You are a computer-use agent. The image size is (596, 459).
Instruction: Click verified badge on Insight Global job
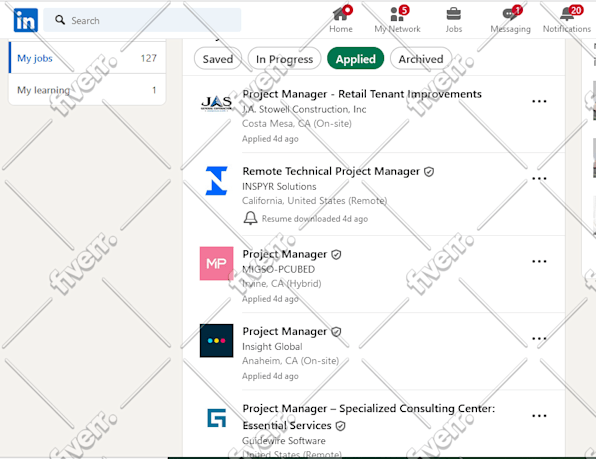tap(336, 332)
